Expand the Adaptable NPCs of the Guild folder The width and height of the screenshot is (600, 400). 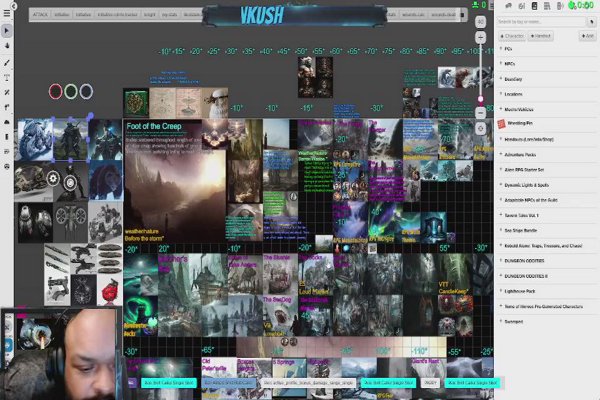tap(546, 200)
